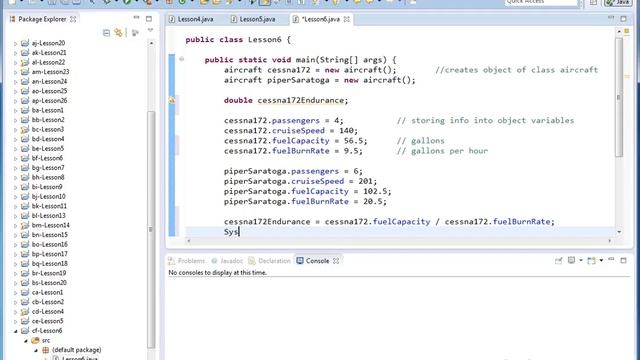Image resolution: width=640 pixels, height=360 pixels.
Task: Open the Problems view tab
Action: coord(187,261)
